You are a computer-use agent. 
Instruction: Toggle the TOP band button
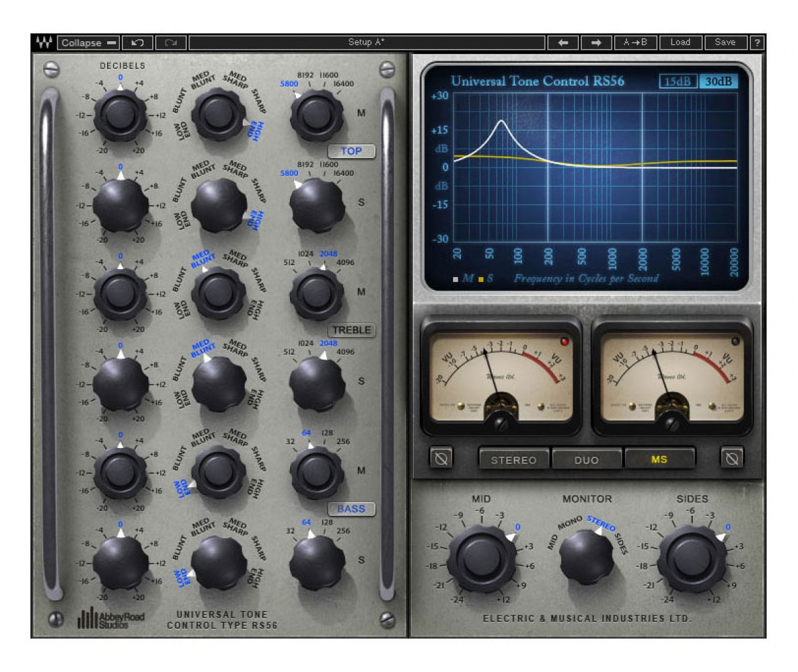[x=351, y=151]
